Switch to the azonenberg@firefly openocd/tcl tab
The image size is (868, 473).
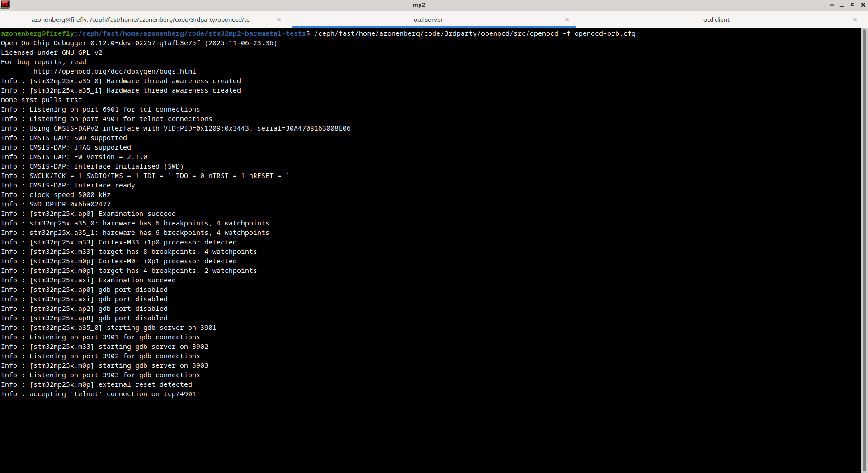141,19
